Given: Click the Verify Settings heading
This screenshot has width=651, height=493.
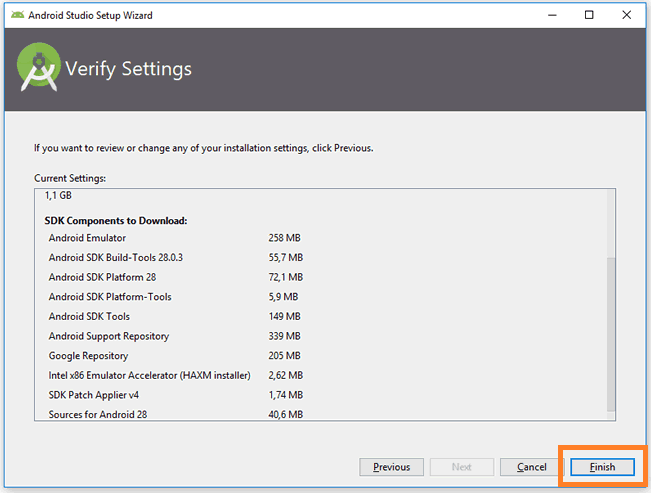Looking at the screenshot, I should pyautogui.click(x=129, y=69).
